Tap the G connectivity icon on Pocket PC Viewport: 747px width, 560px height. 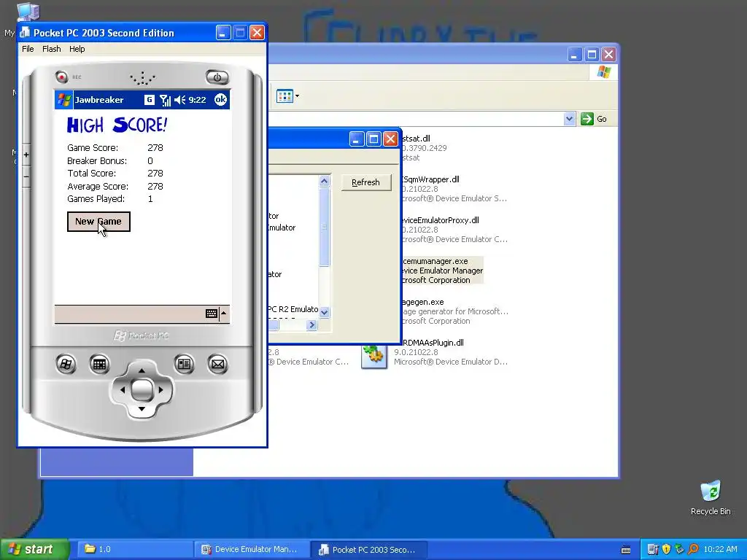click(149, 99)
